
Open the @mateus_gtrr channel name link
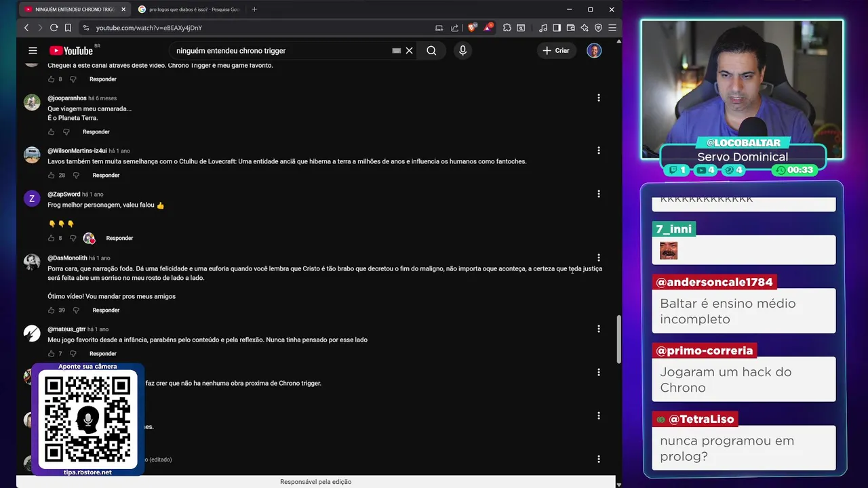[66, 329]
